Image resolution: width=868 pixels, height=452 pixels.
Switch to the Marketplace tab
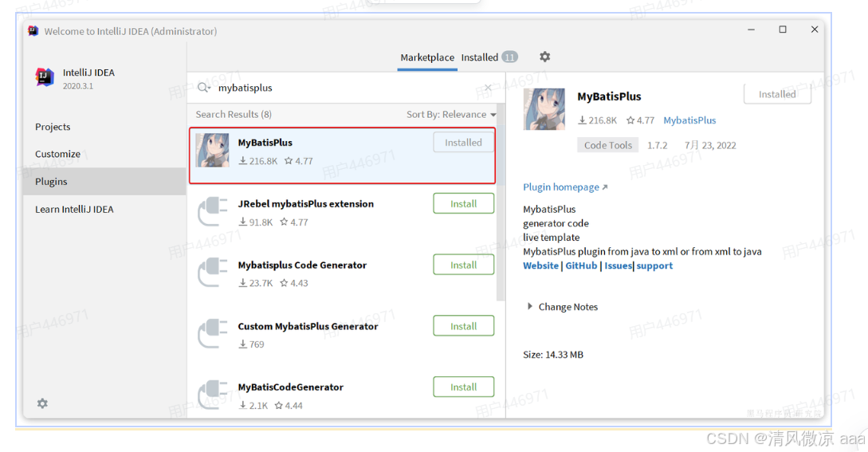(x=427, y=57)
